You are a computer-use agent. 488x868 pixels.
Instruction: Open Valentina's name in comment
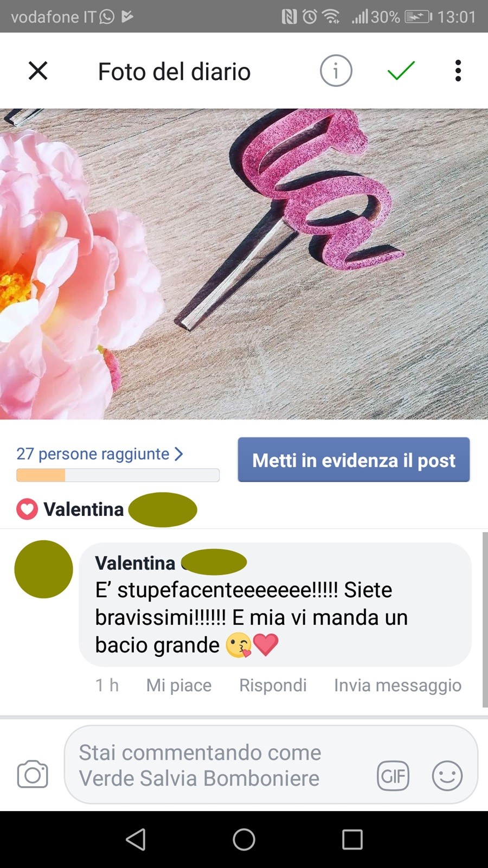(x=135, y=563)
